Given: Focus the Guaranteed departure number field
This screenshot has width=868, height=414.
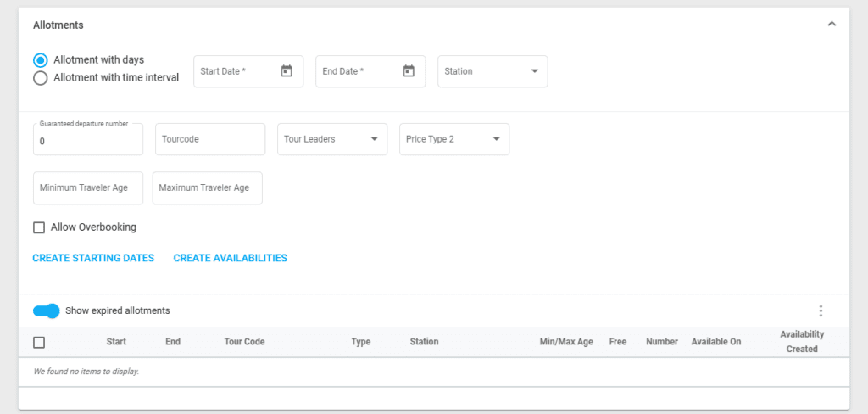Looking at the screenshot, I should [x=88, y=142].
